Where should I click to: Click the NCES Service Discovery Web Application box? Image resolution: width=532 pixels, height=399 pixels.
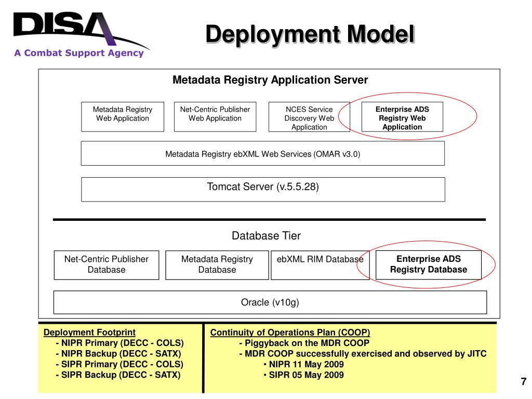[309, 117]
